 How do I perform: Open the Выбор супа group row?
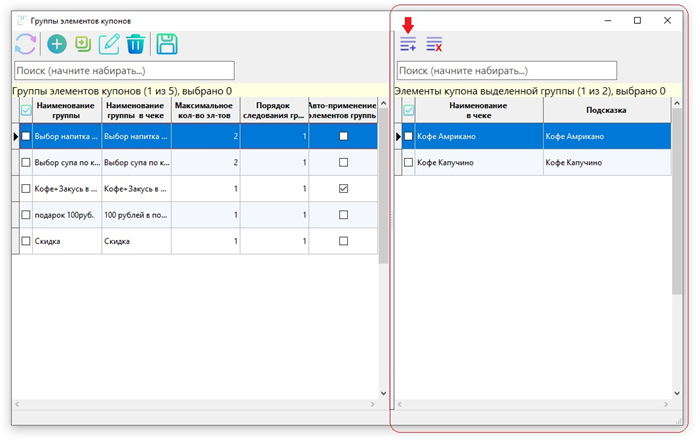pos(66,162)
